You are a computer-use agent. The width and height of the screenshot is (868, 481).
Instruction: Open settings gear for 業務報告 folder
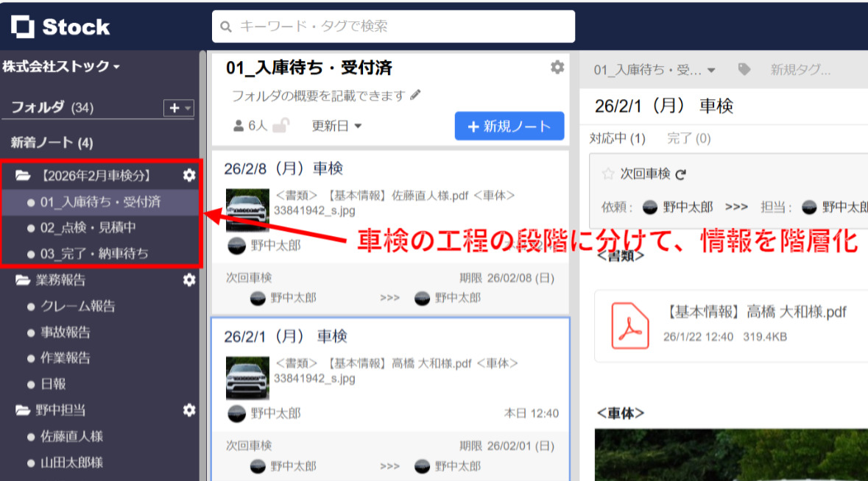point(189,279)
